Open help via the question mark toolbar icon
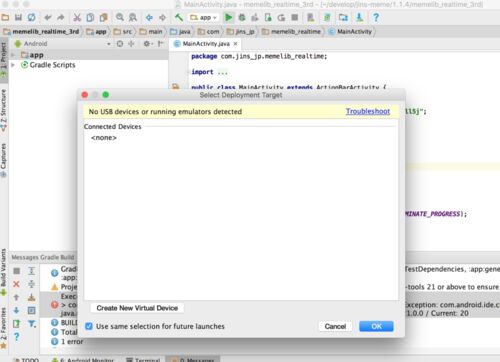The height and width of the screenshot is (362, 500). click(x=376, y=17)
